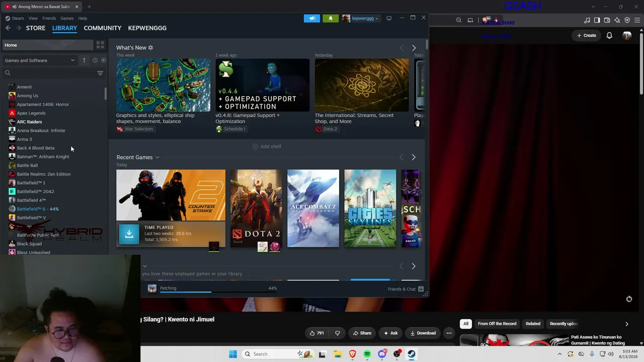Open Dota 2 game card

click(x=256, y=208)
